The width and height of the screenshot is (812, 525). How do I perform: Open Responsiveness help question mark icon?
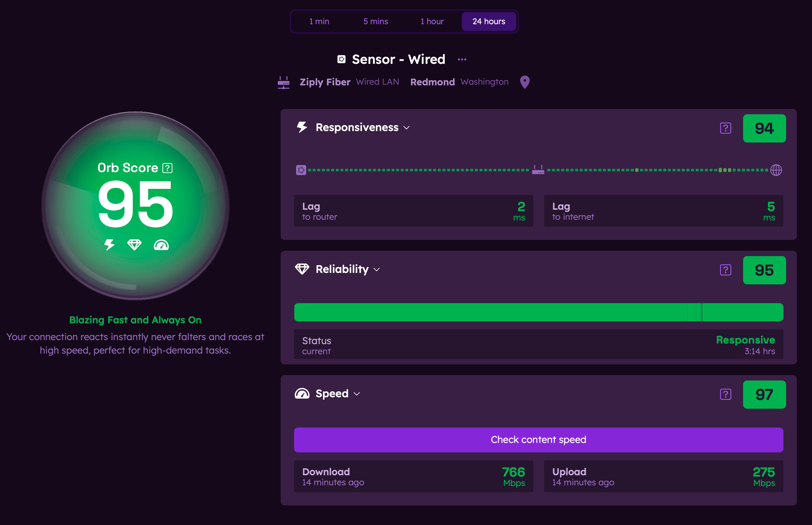tap(725, 128)
